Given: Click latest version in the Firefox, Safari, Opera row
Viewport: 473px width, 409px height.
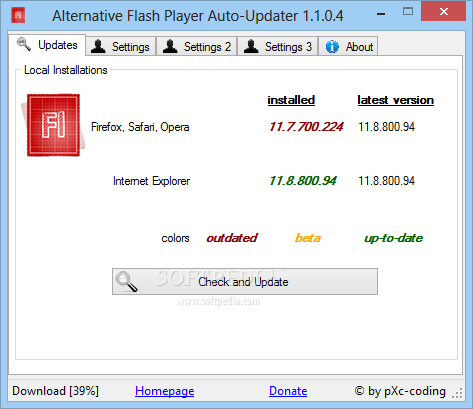Looking at the screenshot, I should pos(387,127).
